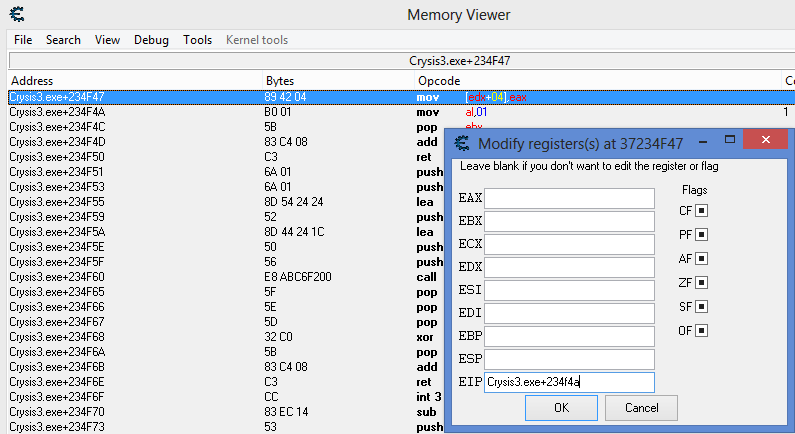Image resolution: width=795 pixels, height=434 pixels.
Task: Select disassembly row Crysis3.exe+234F70
Action: pos(226,412)
